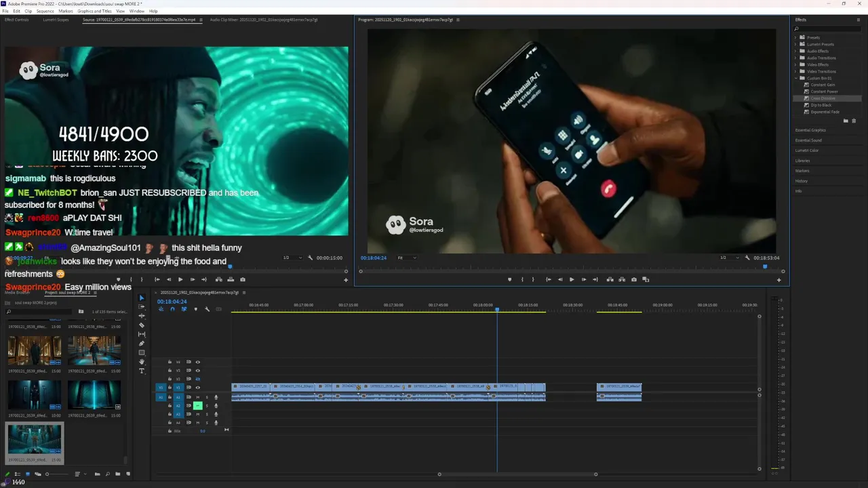Delete custom item trash icon in Effects
Screen dimensions: 868x488
(x=854, y=121)
